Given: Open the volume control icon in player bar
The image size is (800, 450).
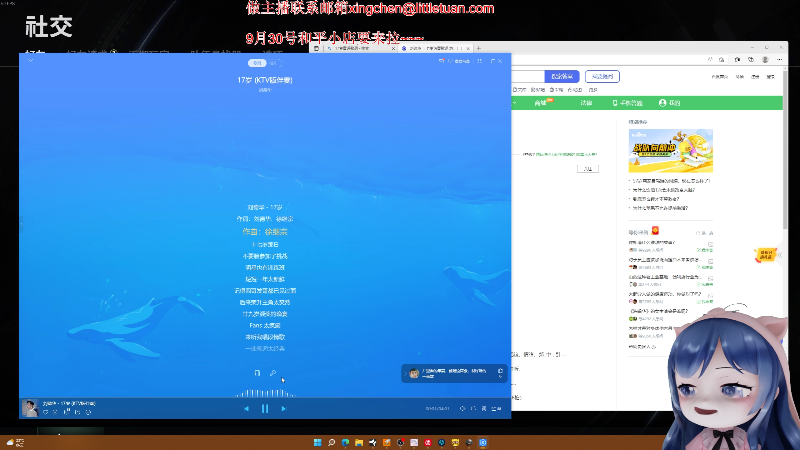Looking at the screenshot, I should (462, 409).
